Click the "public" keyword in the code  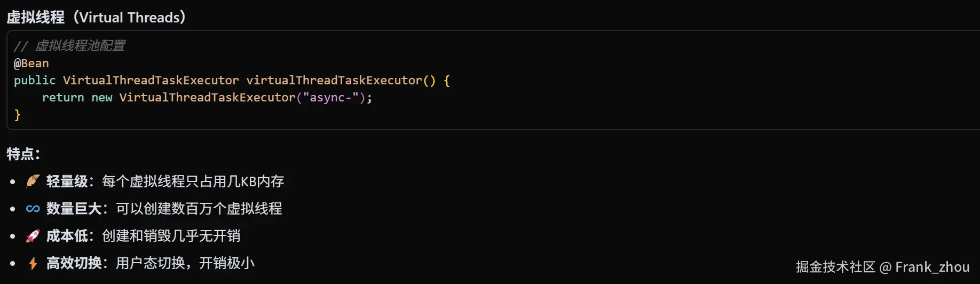(x=35, y=81)
